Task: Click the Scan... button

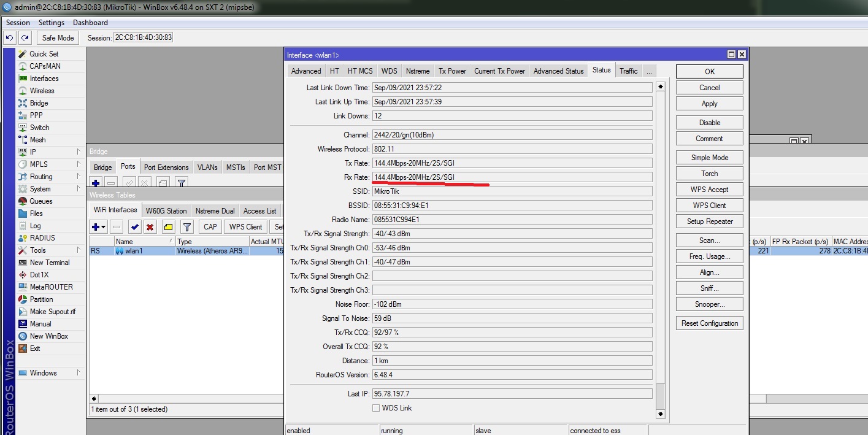Action: pyautogui.click(x=710, y=241)
